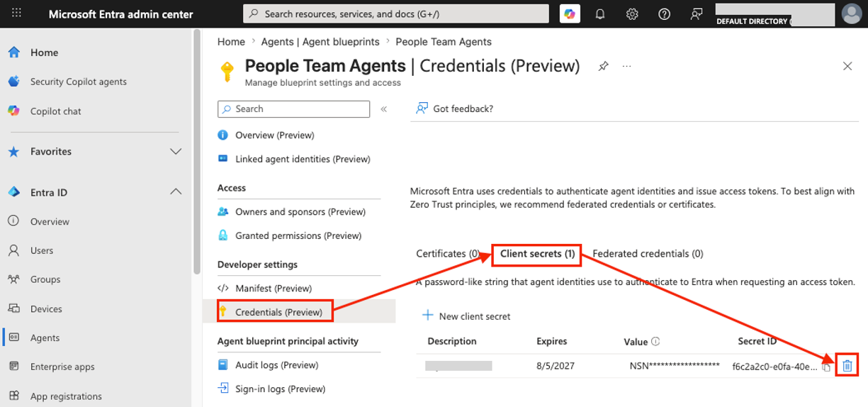The width and height of the screenshot is (868, 407).
Task: Copy the Secret ID to clipboard
Action: [826, 367]
